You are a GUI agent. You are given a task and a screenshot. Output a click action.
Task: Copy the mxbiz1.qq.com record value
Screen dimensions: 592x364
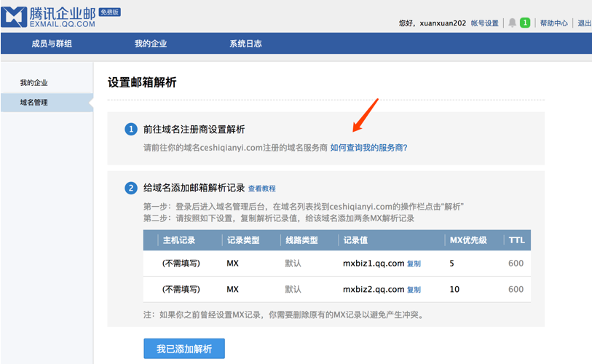click(x=414, y=264)
